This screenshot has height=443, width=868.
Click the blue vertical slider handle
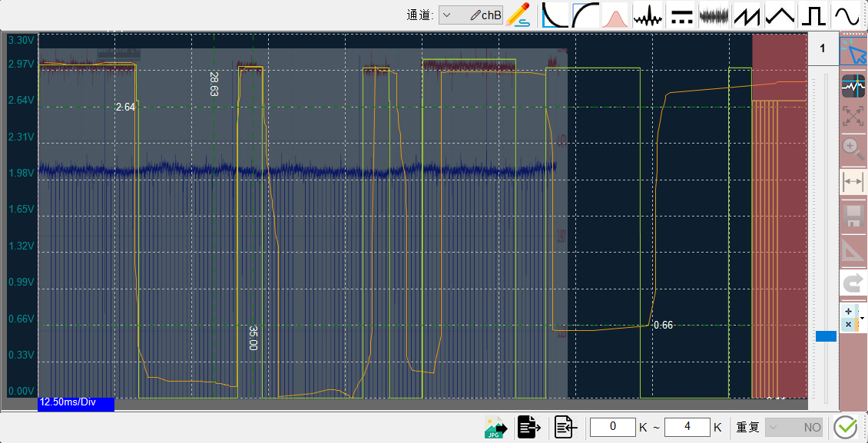click(826, 336)
